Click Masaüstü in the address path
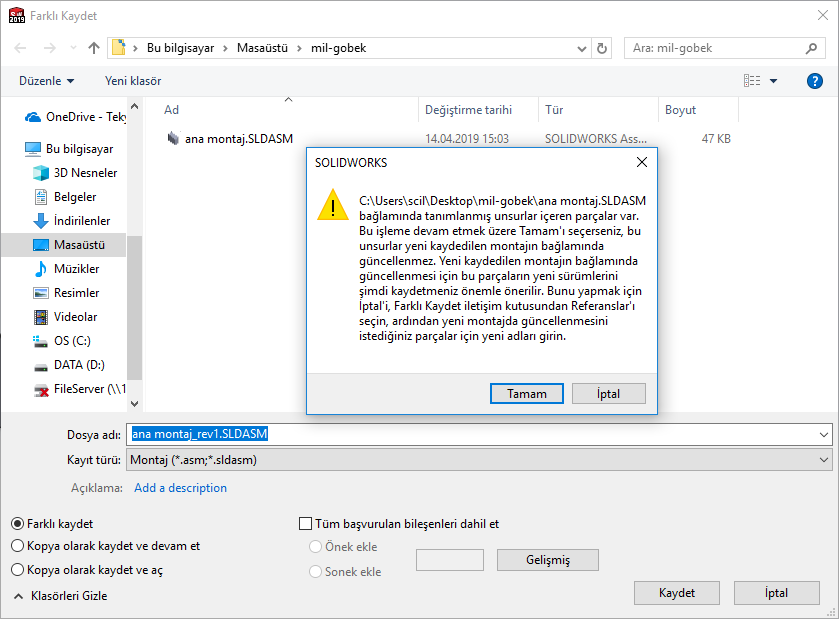The image size is (839, 619). (262, 48)
